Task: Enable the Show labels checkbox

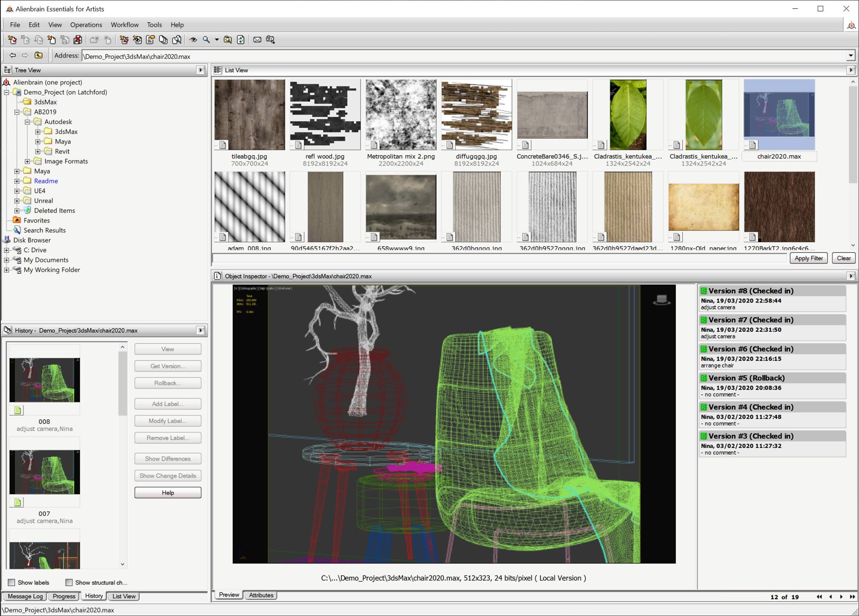Action: pyautogui.click(x=11, y=582)
